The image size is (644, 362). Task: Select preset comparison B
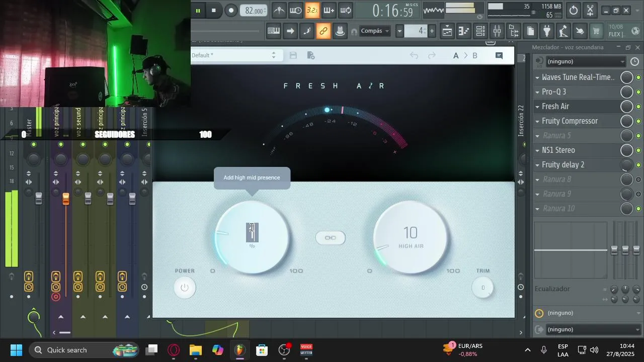tap(475, 56)
